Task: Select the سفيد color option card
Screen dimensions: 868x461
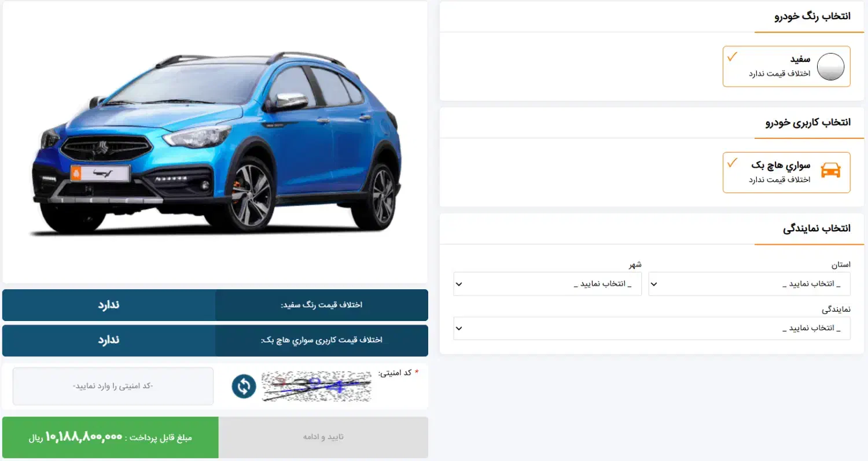Action: coord(786,67)
